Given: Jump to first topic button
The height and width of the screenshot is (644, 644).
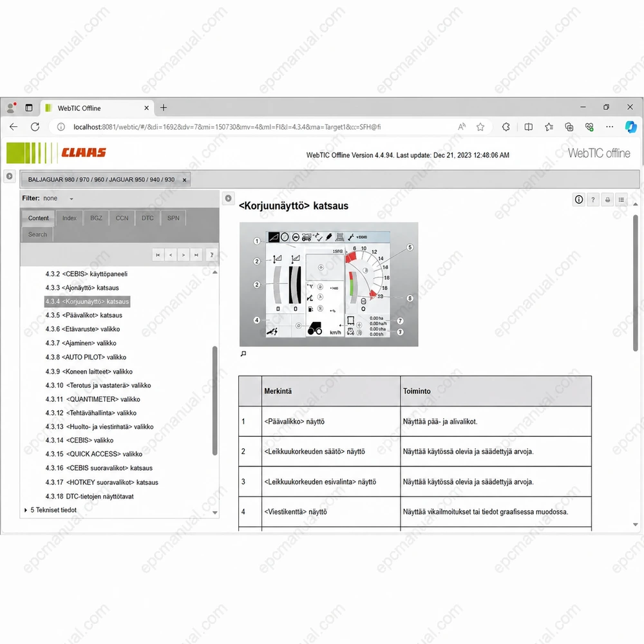Looking at the screenshot, I should click(x=158, y=255).
